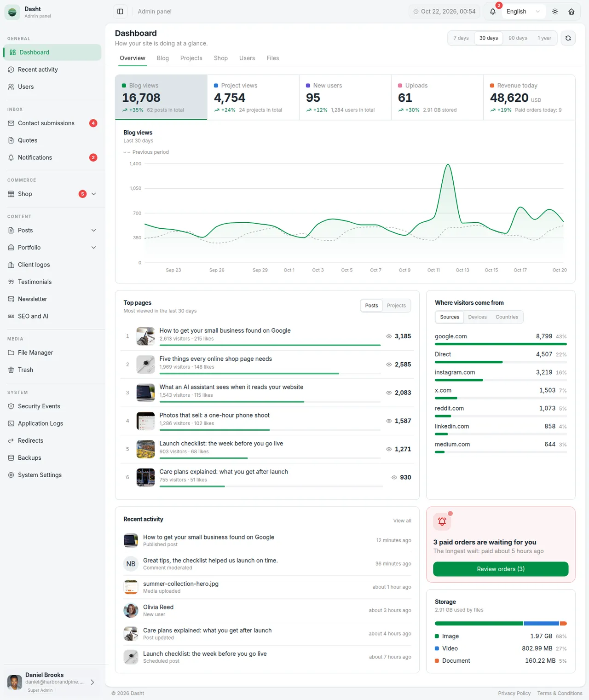Toggle the sidebar collapse icon
This screenshot has width=589, height=700.
point(120,12)
